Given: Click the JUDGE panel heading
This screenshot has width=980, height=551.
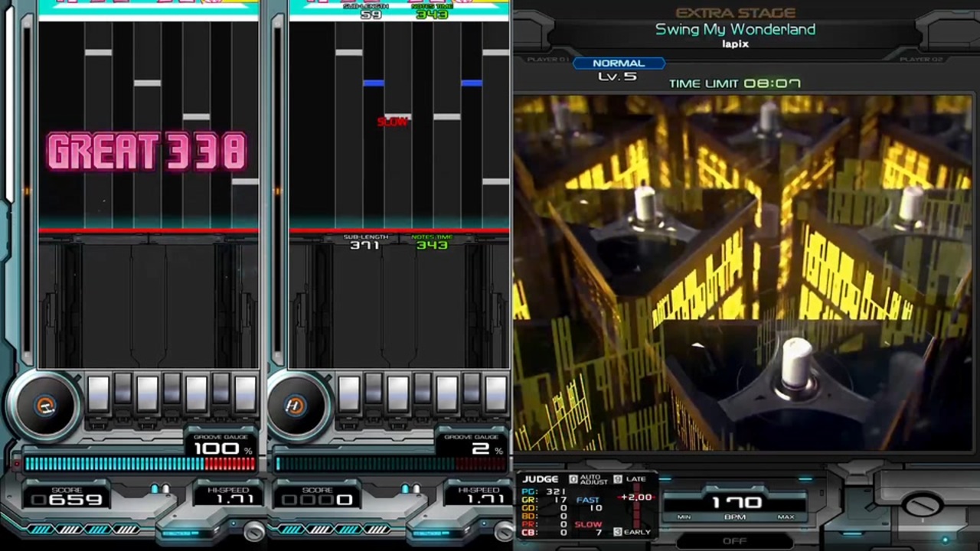Looking at the screenshot, I should 541,479.
